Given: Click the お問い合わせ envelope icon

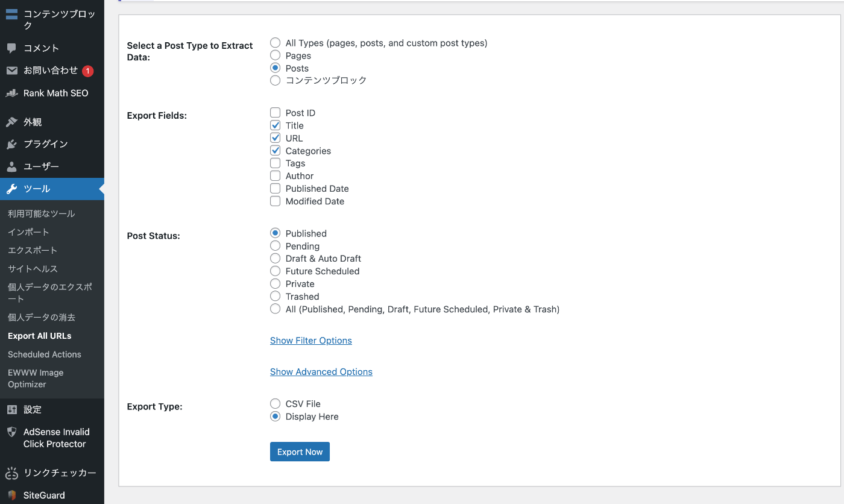Looking at the screenshot, I should pos(11,71).
